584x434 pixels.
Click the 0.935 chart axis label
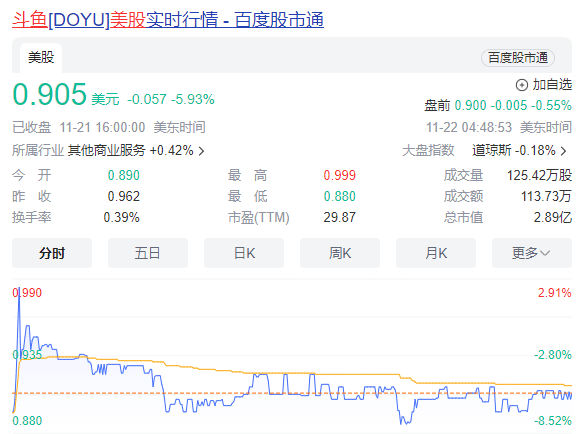27,355
